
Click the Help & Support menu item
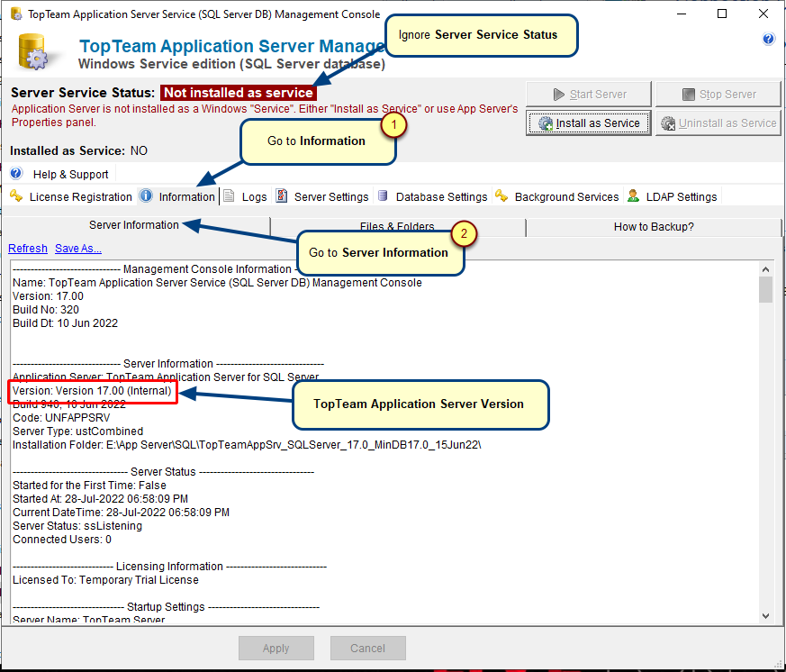pyautogui.click(x=71, y=175)
